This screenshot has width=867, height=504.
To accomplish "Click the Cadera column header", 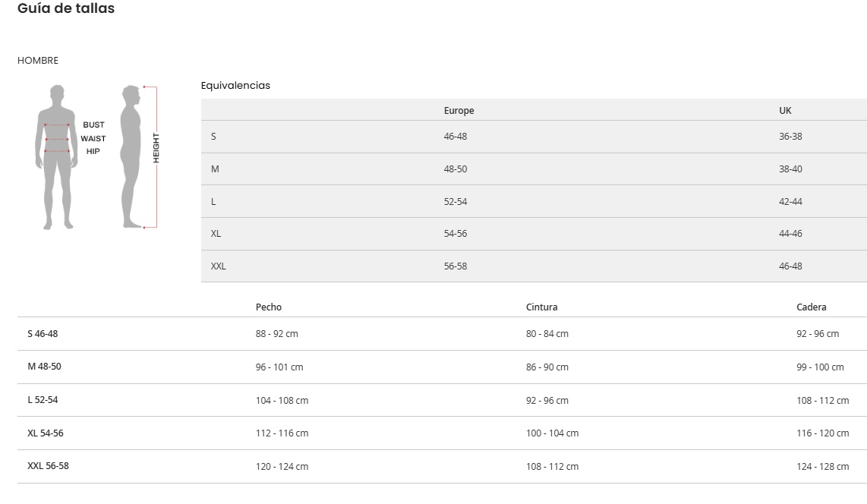I will [x=811, y=307].
